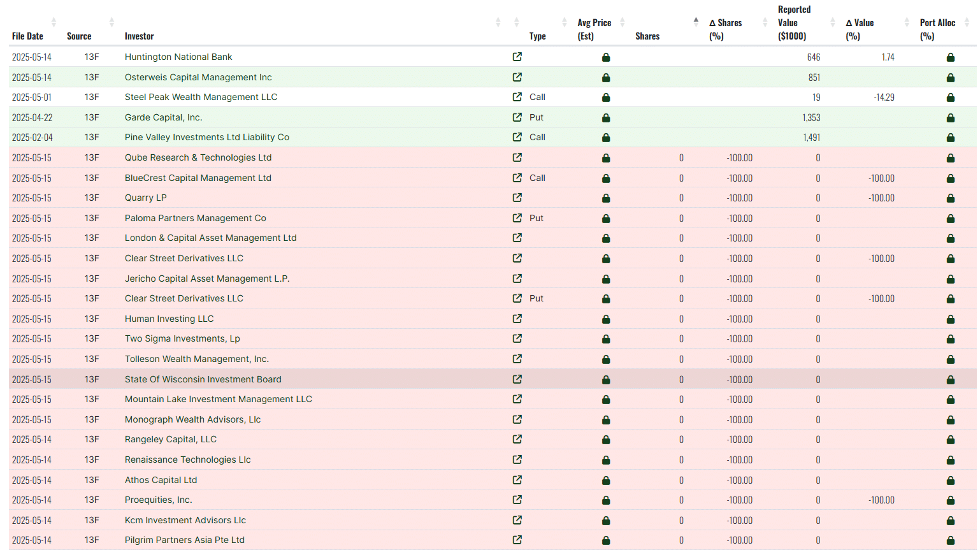Screen dimensions: 980x550
Task: Select 1.74 value change for Huntington National Bank
Action: pos(888,57)
